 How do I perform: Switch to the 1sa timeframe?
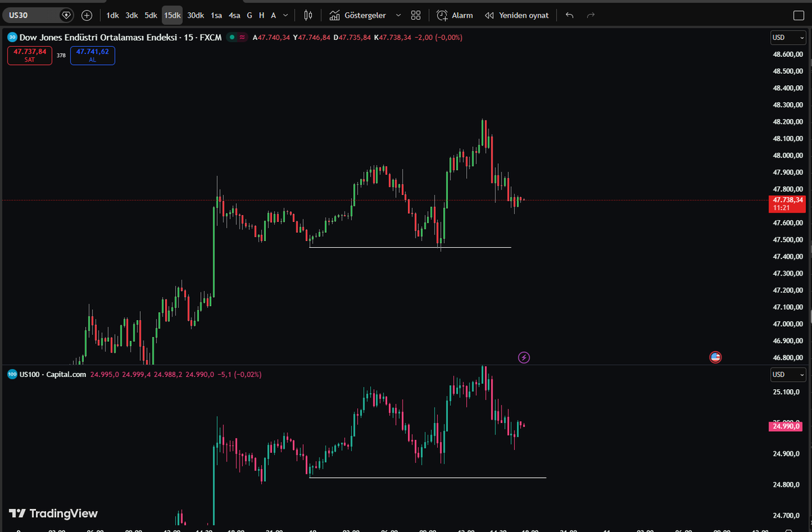pyautogui.click(x=217, y=15)
